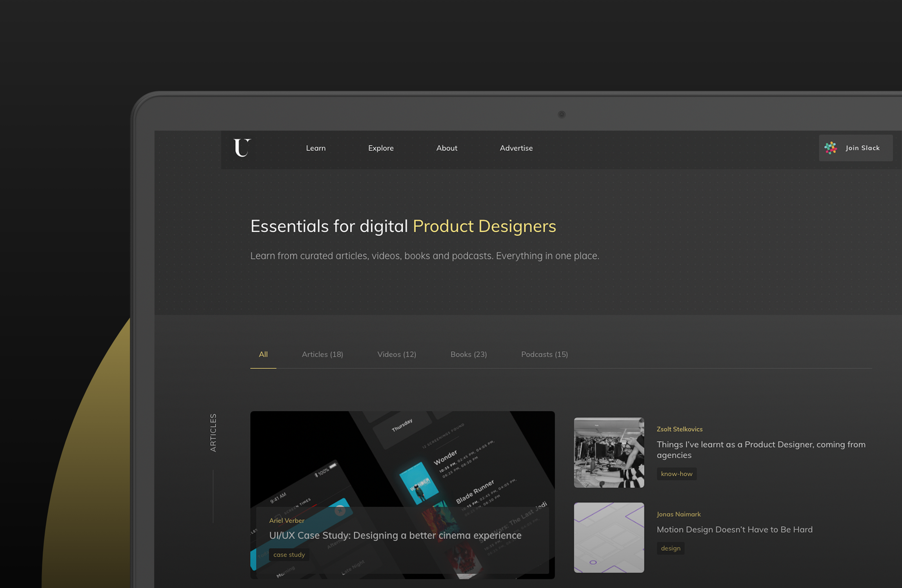
Task: Click the Slack logo icon
Action: (x=831, y=148)
